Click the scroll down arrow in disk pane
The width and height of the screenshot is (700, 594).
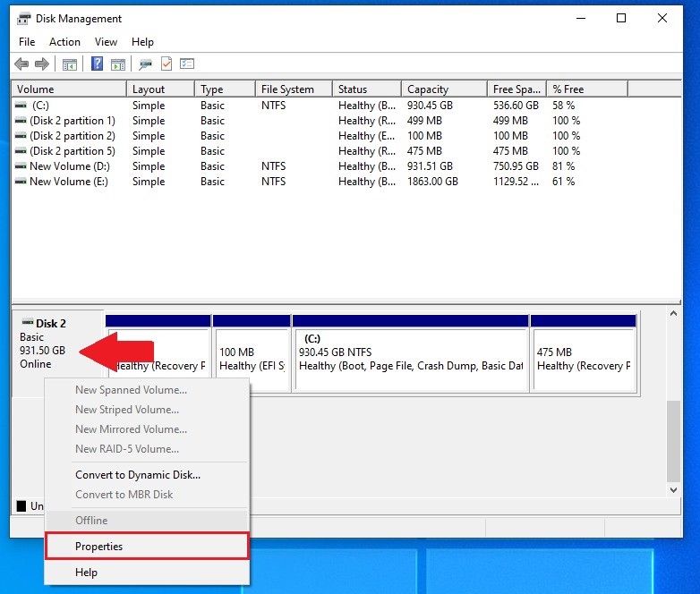[673, 490]
